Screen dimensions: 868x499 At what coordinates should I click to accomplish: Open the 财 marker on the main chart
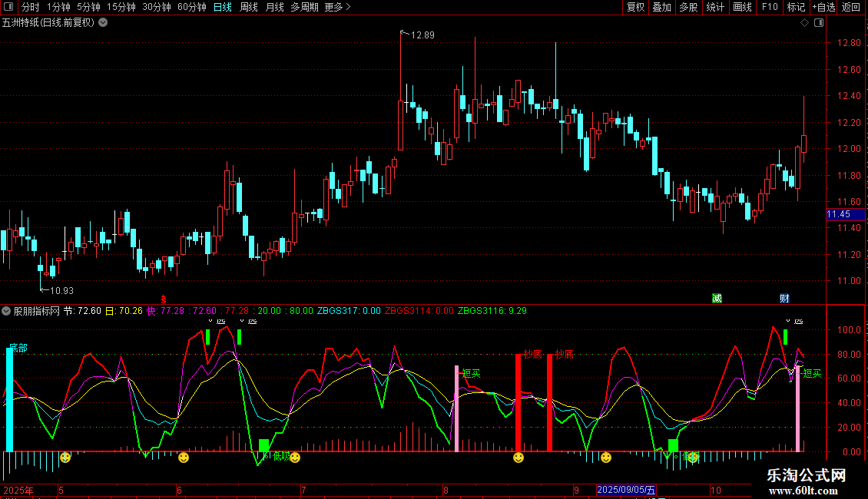784,299
